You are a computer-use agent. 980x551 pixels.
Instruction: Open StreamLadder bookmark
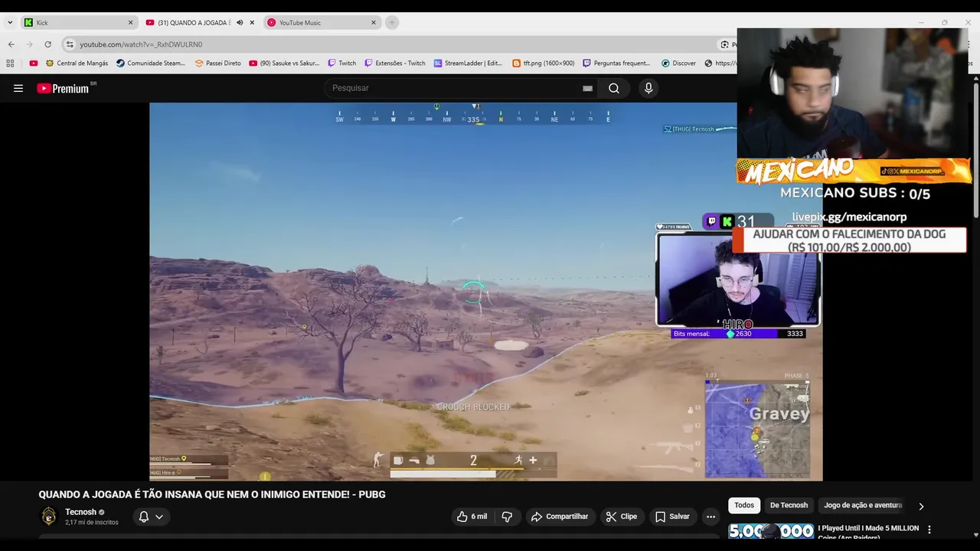click(468, 64)
